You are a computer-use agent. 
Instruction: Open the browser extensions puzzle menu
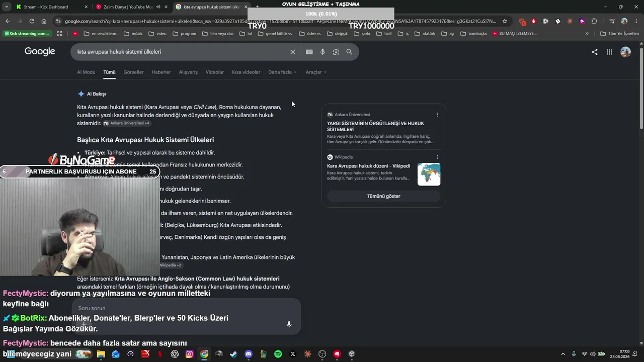(594, 21)
